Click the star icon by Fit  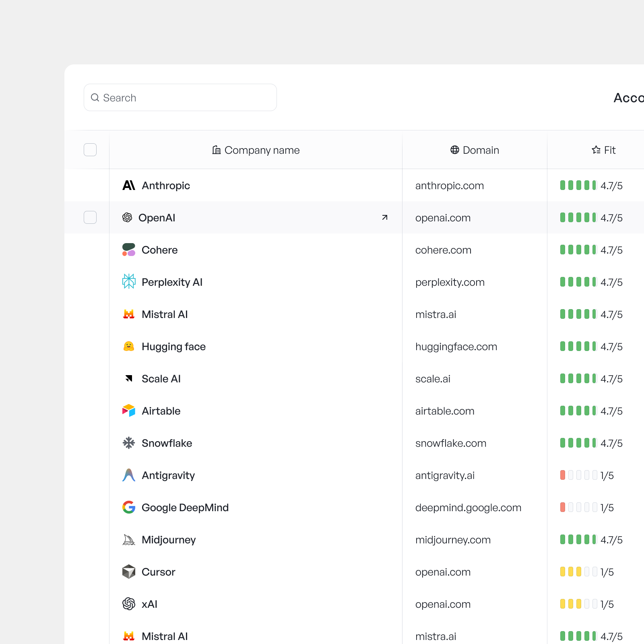[596, 150]
